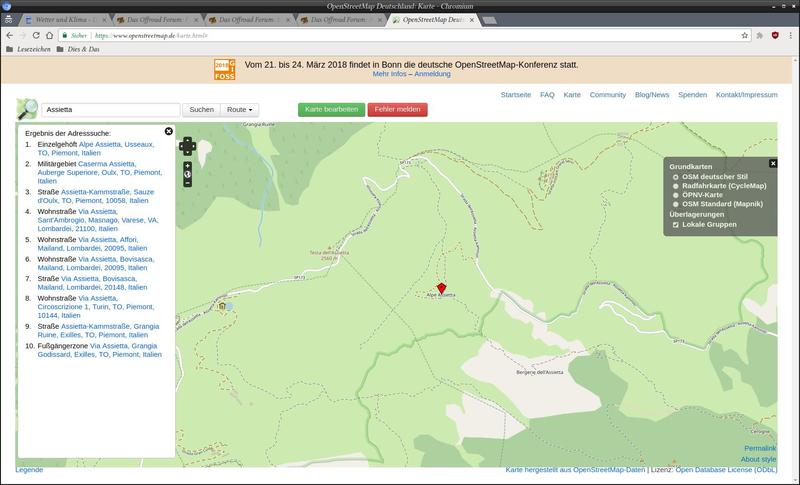Bookmark this page with the star icon
This screenshot has width=800, height=485.
point(744,36)
